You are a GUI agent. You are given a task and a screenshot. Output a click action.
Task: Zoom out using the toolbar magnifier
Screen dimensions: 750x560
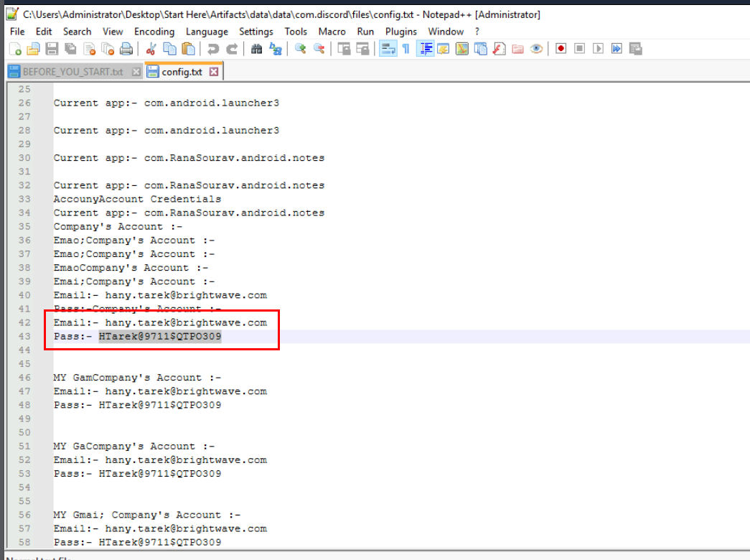pyautogui.click(x=319, y=49)
